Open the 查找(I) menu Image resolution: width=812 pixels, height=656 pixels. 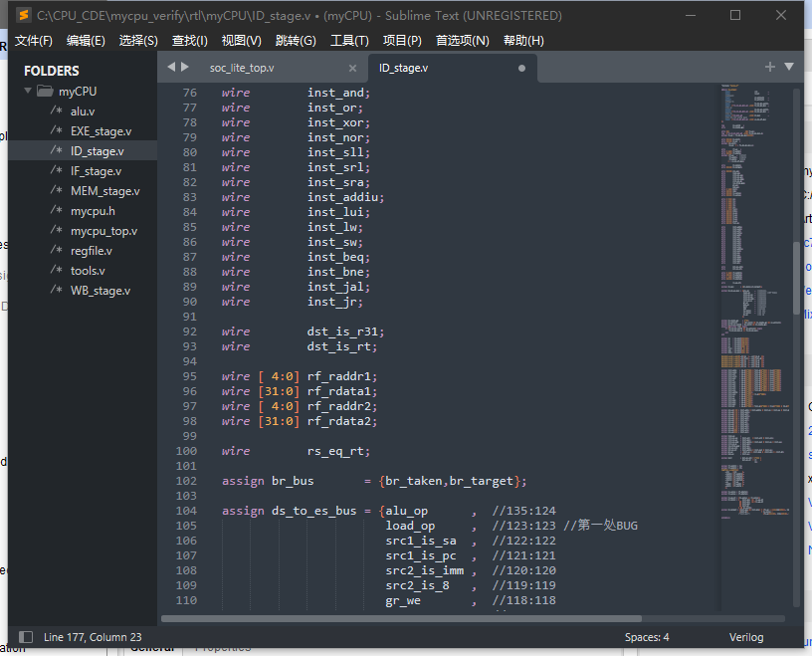189,41
